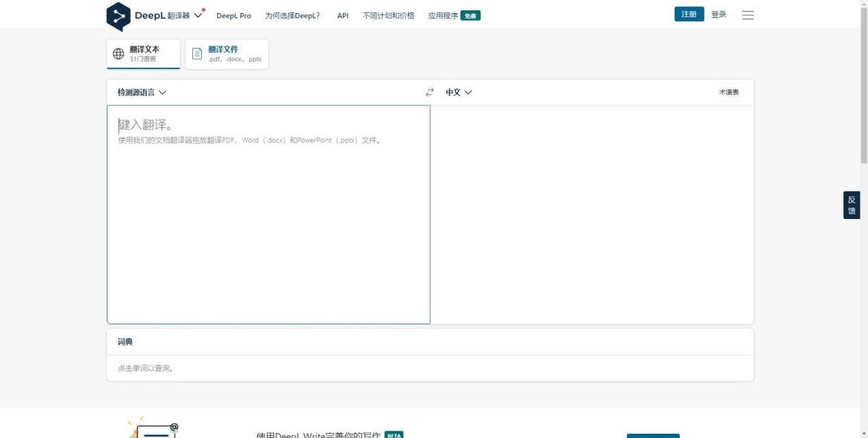
Task: Click the 登录 login link
Action: coord(718,14)
